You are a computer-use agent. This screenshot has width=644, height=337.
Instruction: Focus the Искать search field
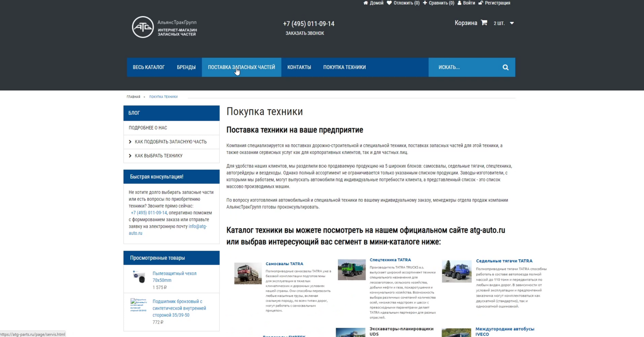466,67
